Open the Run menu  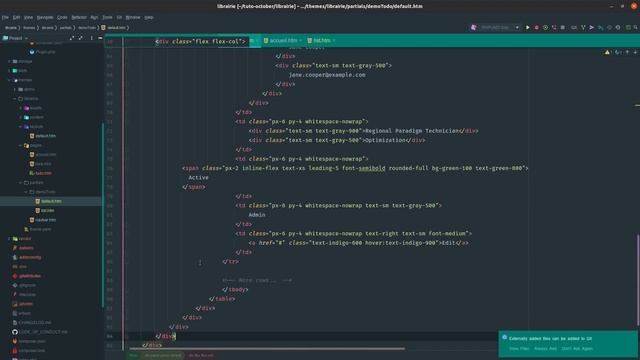pyautogui.click(x=94, y=17)
